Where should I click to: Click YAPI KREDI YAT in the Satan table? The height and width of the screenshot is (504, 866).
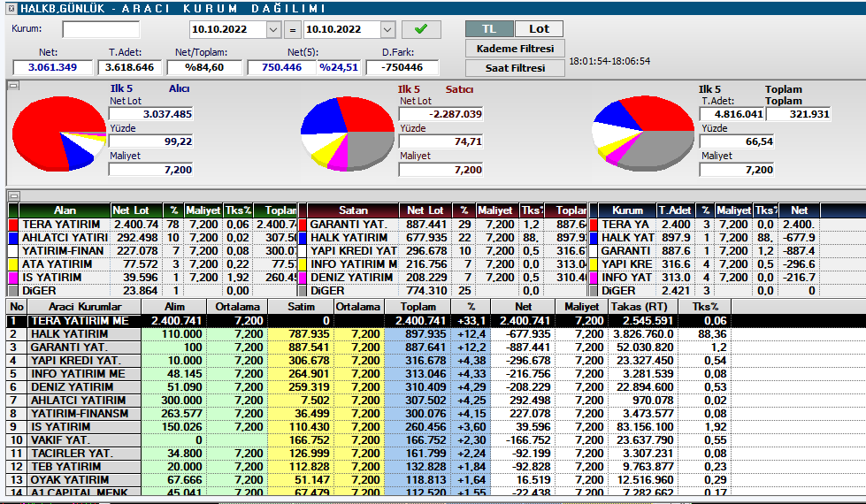[354, 251]
